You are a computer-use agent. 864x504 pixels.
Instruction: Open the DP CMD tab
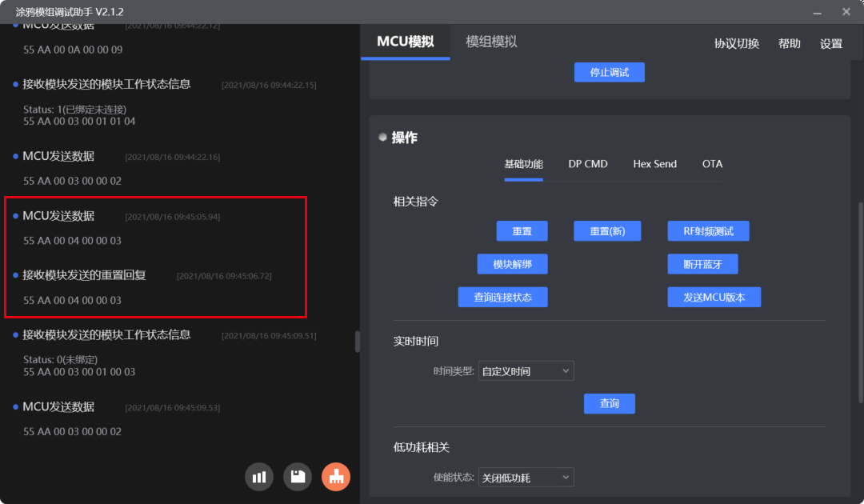click(588, 164)
